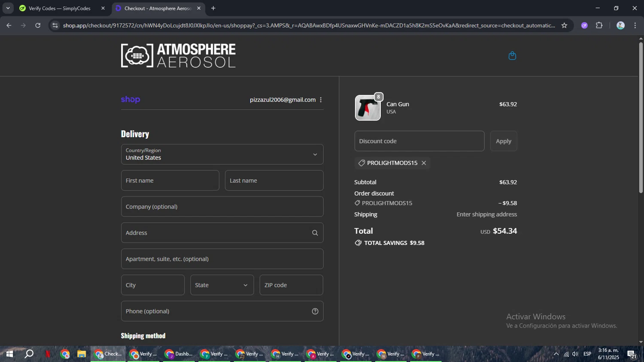The height and width of the screenshot is (362, 644).
Task: Open Windows Start menu
Action: click(x=9, y=354)
